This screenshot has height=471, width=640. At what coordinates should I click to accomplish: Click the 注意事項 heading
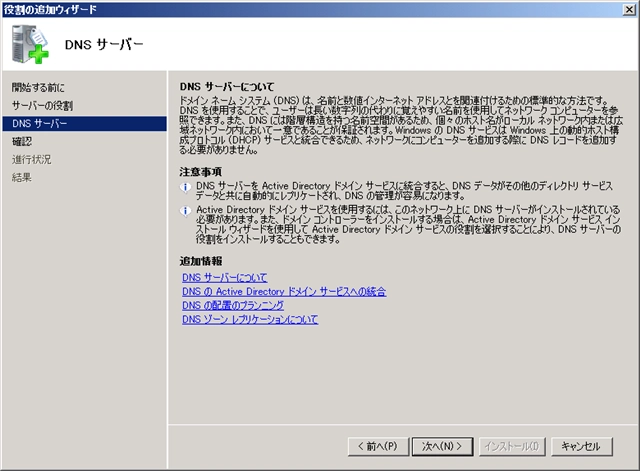click(x=200, y=172)
